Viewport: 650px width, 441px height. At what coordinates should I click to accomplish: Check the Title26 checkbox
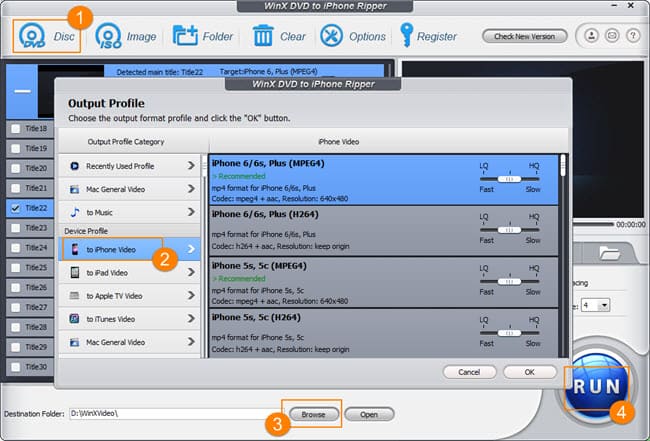point(16,288)
